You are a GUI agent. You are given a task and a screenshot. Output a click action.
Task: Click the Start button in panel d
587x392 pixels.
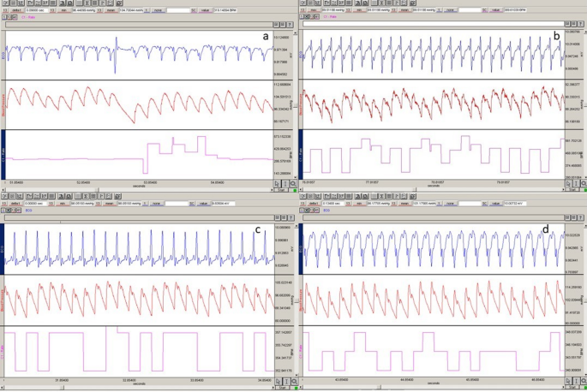pyautogui.click(x=572, y=388)
